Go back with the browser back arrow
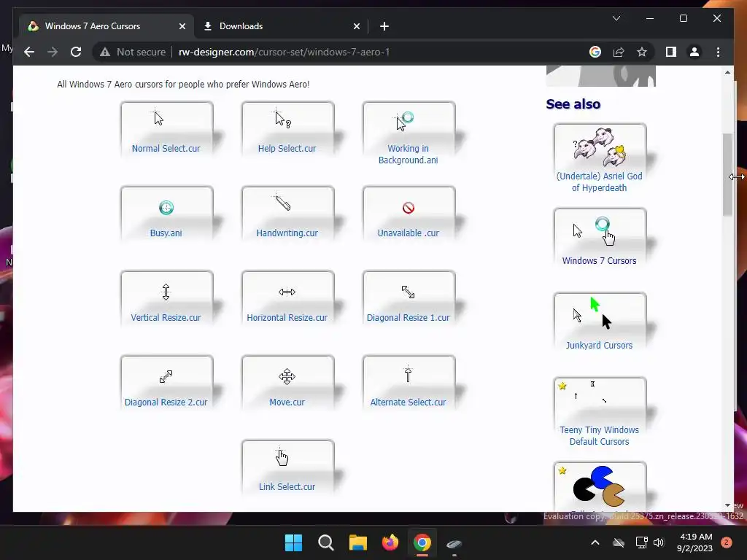747x560 pixels. click(x=29, y=52)
